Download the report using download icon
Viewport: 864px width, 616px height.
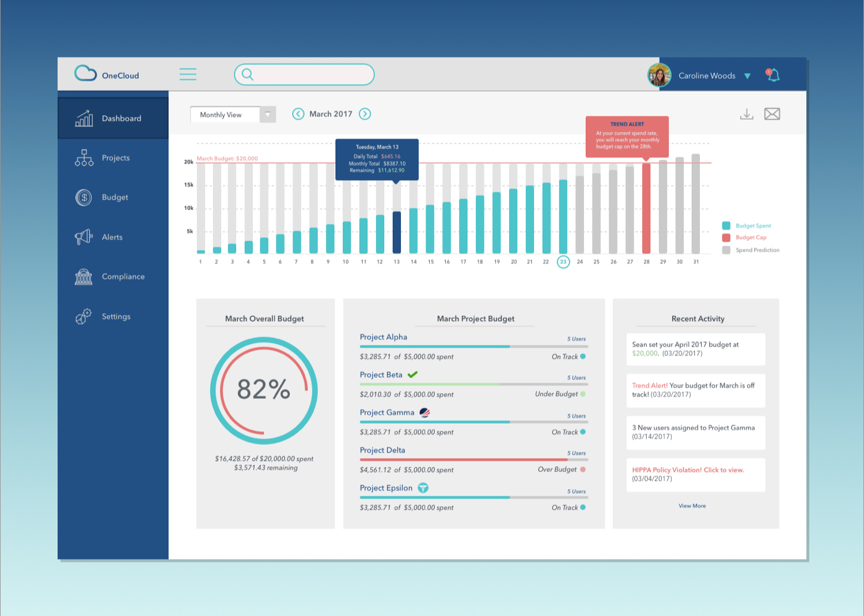coord(746,114)
